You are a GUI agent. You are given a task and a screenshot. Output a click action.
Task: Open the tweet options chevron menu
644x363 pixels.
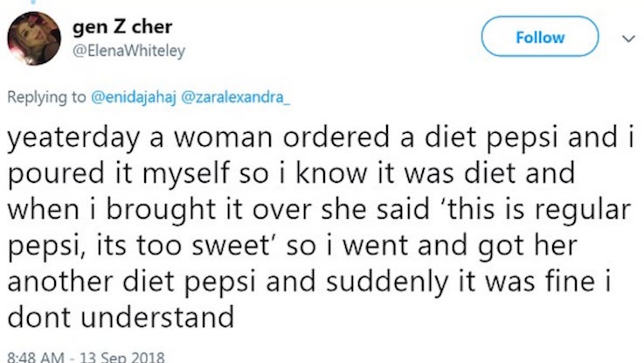coord(628,38)
